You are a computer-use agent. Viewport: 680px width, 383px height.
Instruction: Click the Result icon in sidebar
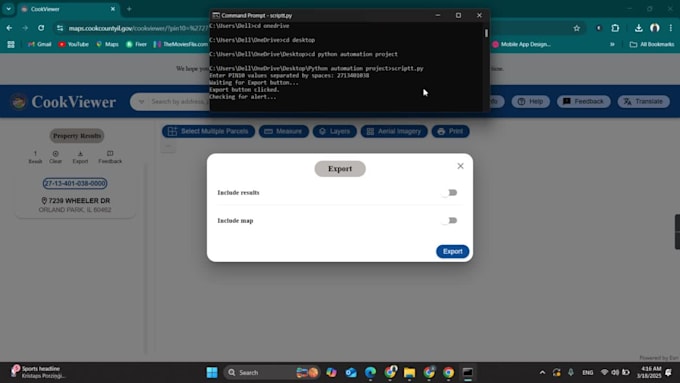click(35, 157)
